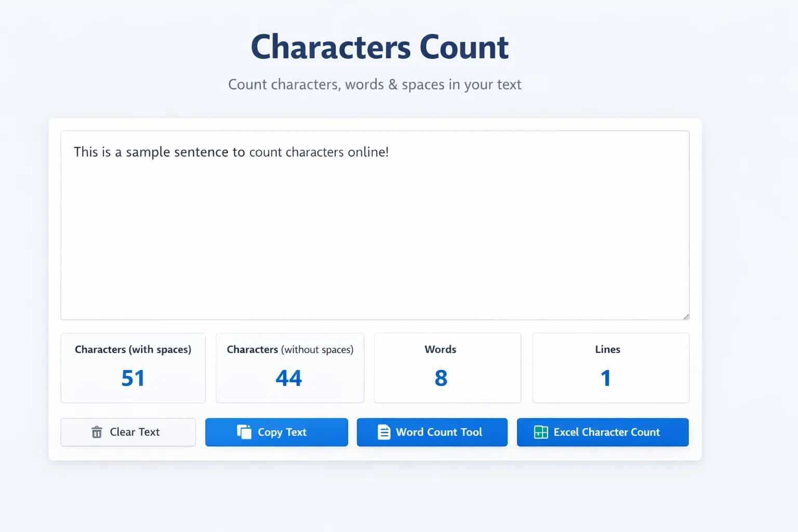This screenshot has height=532, width=798.
Task: Copy the sample text to clipboard
Action: click(x=276, y=432)
